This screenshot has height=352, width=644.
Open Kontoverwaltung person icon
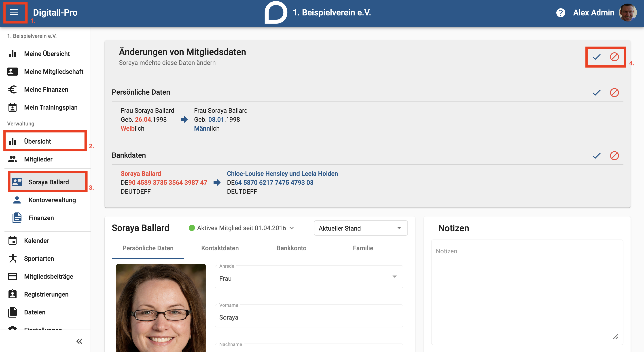[x=17, y=200]
